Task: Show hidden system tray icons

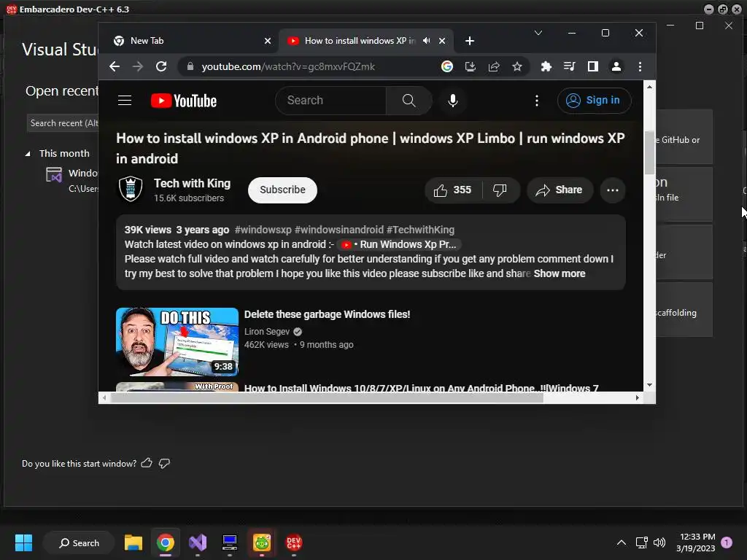Action: (x=622, y=542)
